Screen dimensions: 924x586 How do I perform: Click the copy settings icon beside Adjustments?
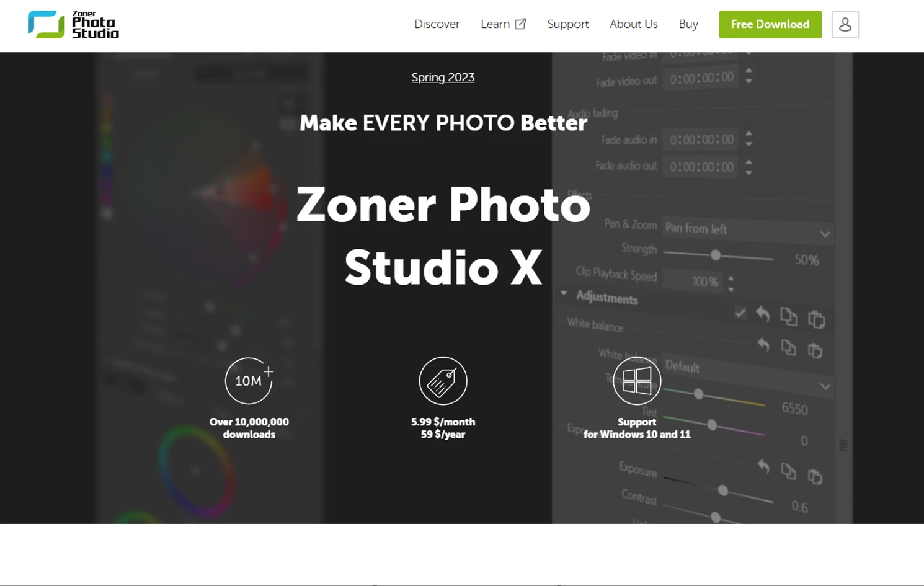pos(789,317)
